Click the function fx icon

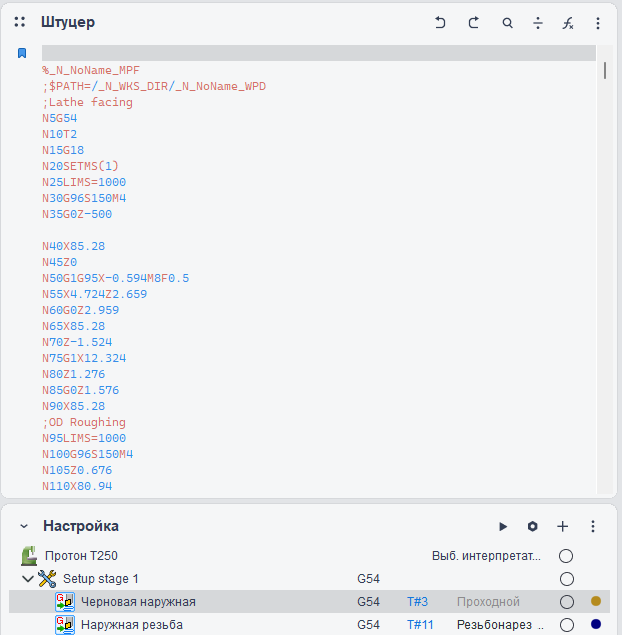[x=568, y=22]
